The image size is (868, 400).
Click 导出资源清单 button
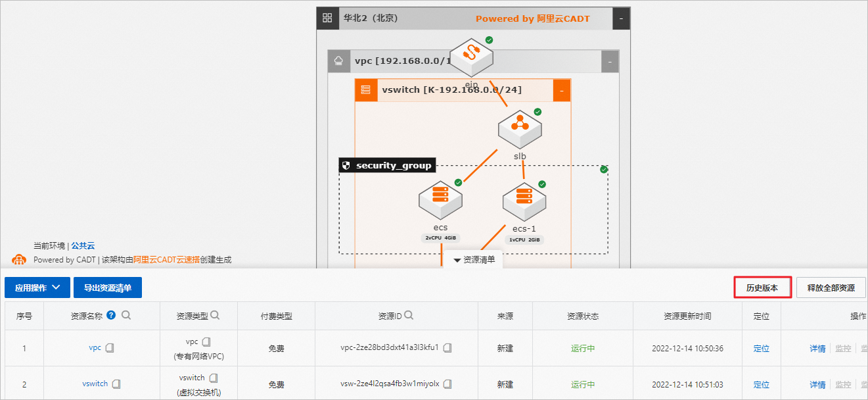(108, 287)
